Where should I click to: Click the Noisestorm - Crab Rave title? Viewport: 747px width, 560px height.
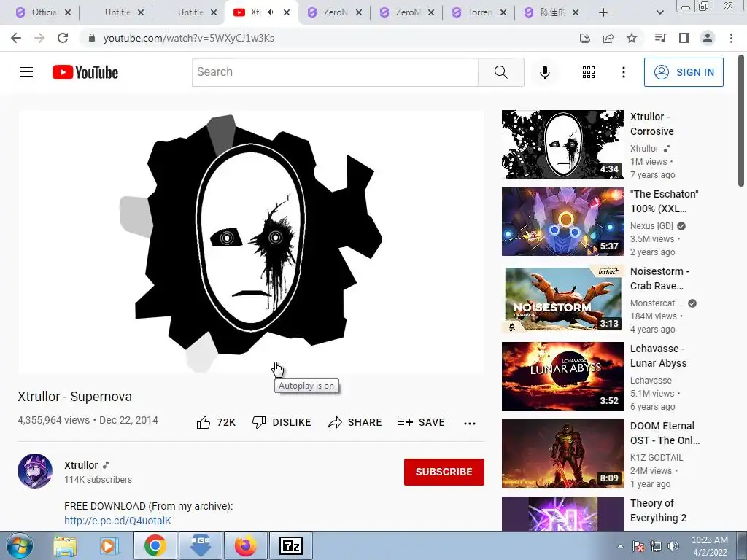click(659, 279)
